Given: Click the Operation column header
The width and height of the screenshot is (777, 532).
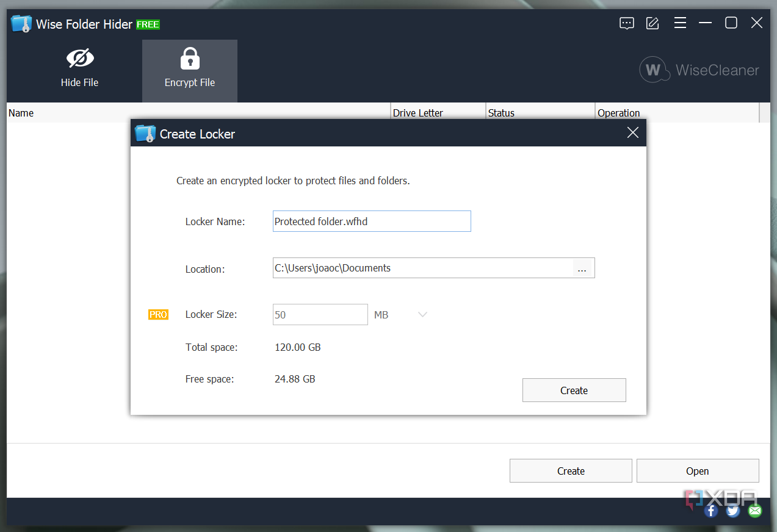Looking at the screenshot, I should pyautogui.click(x=677, y=113).
